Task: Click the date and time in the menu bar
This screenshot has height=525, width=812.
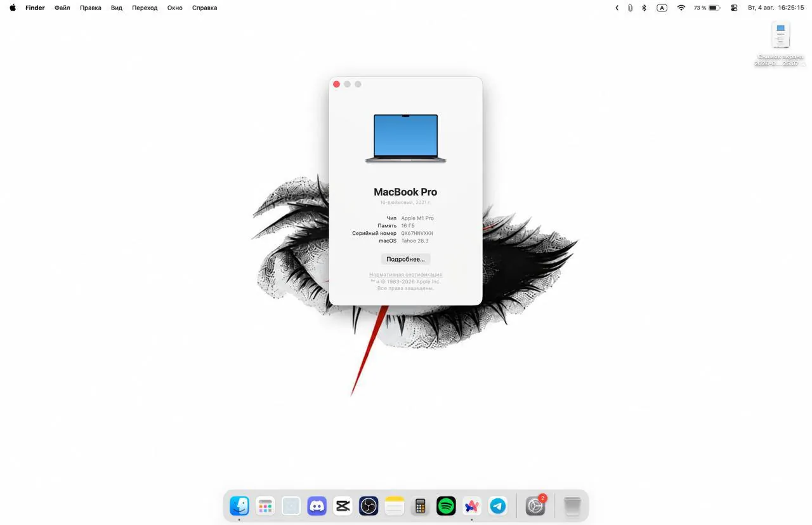Action: coord(776,8)
